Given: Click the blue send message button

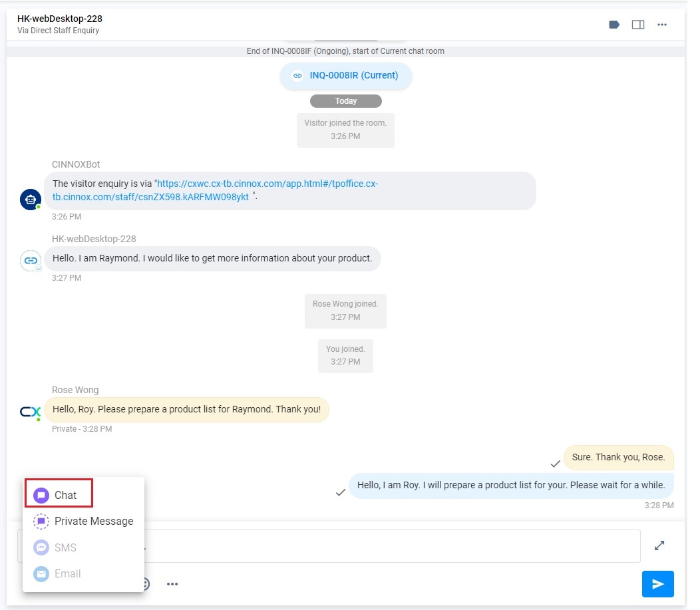Looking at the screenshot, I should click(x=657, y=583).
